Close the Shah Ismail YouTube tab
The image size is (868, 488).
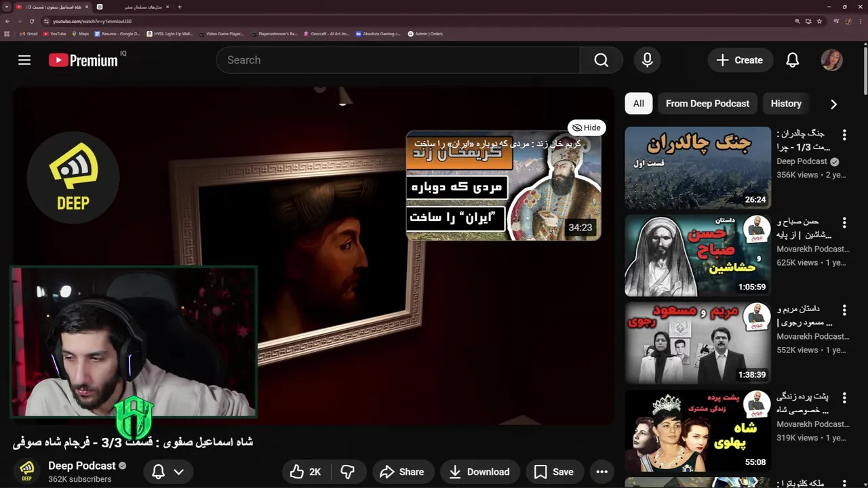[87, 7]
